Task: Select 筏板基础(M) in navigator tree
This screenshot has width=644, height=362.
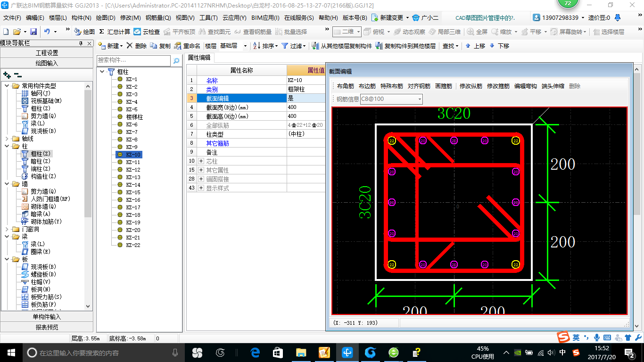Action: click(42, 101)
